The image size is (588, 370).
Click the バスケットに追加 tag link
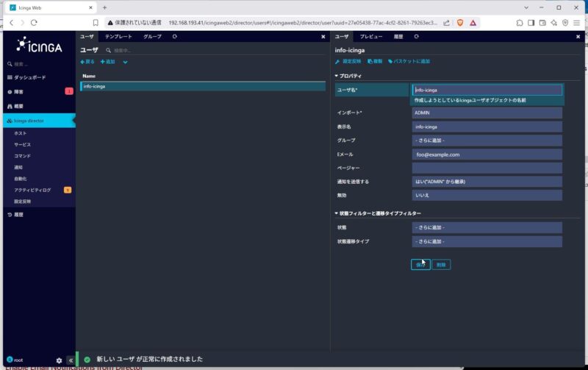(409, 61)
